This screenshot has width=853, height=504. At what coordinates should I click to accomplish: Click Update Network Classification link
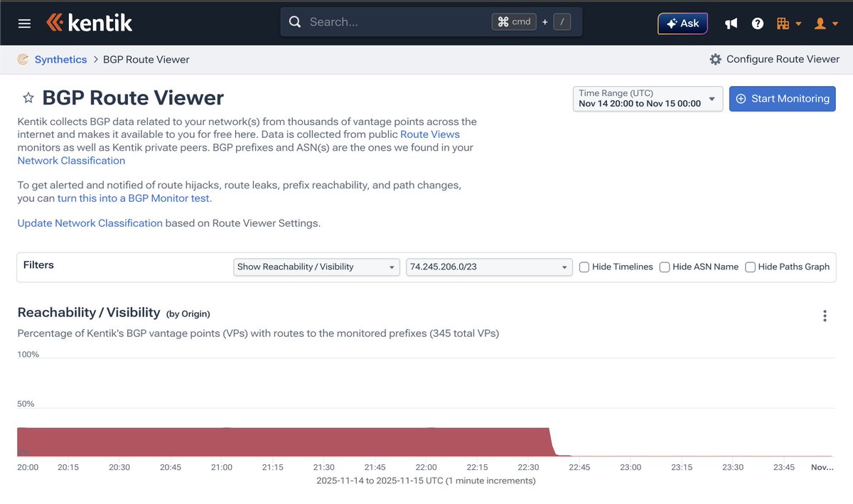[x=90, y=223]
